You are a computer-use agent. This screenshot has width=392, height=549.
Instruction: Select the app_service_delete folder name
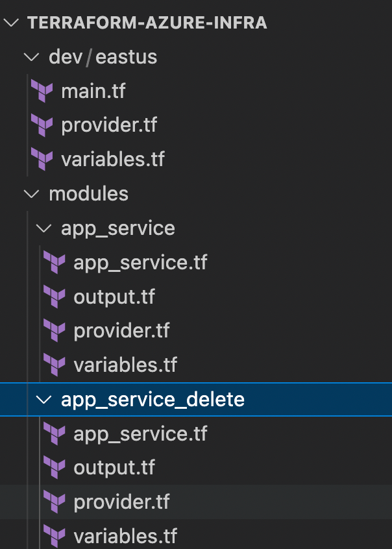[153, 400]
